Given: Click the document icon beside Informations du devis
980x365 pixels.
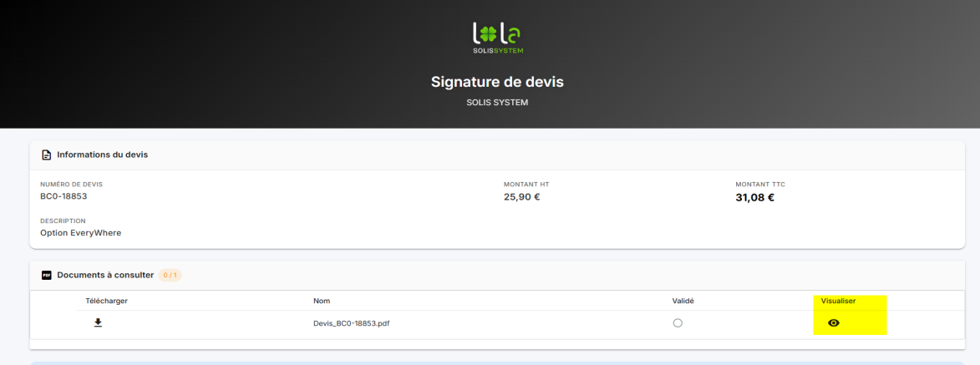Looking at the screenshot, I should pos(46,155).
